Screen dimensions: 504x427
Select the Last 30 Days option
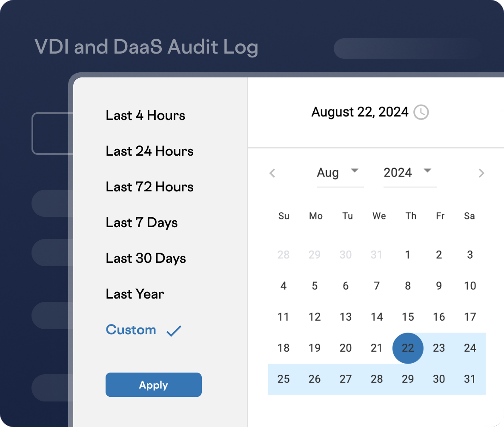[x=146, y=258]
